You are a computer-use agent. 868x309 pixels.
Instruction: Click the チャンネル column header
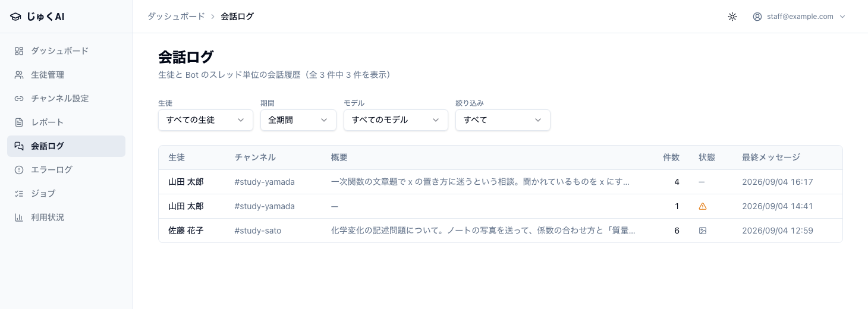[x=255, y=157]
